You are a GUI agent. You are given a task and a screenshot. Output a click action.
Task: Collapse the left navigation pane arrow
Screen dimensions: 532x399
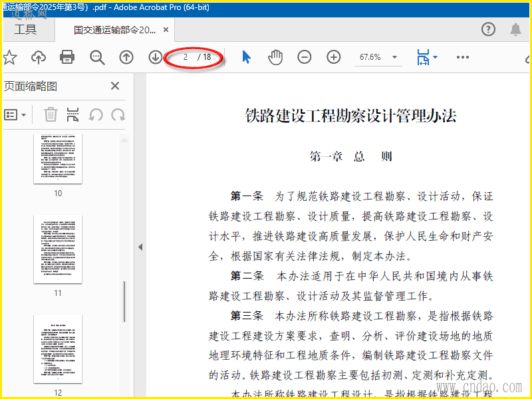[x=140, y=247]
